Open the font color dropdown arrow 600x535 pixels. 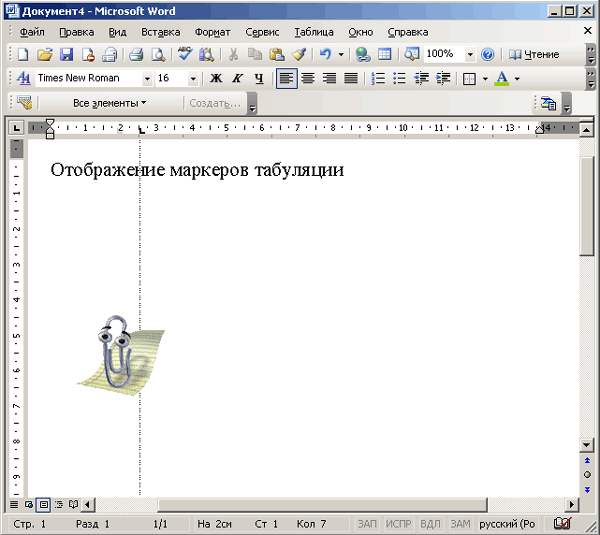517,79
